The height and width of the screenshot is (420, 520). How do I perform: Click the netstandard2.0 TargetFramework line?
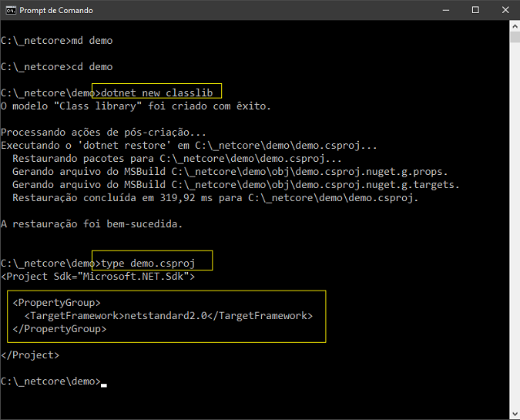[x=169, y=316]
